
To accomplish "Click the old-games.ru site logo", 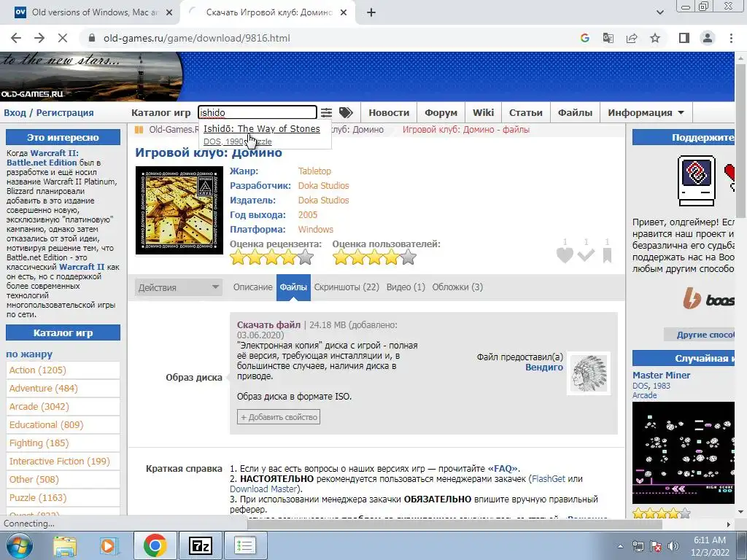I will [91, 76].
